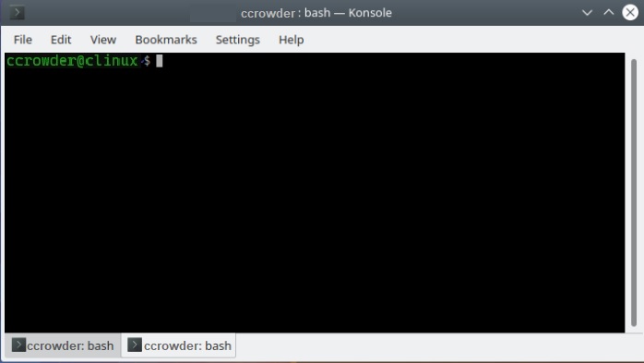Open the Settings menu
The height and width of the screenshot is (363, 644).
point(238,40)
